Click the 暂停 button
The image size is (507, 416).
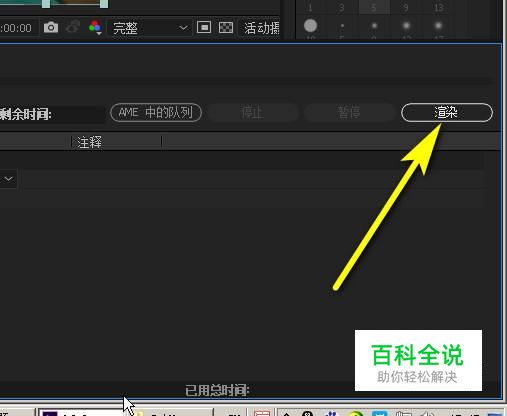coord(349,113)
